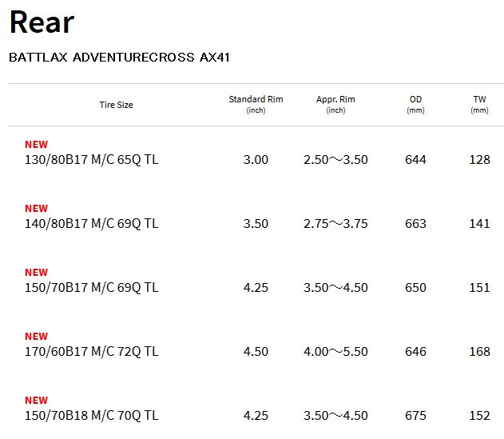Click the NEW label above 170/60B17
This screenshot has height=439, width=504.
coord(36,337)
